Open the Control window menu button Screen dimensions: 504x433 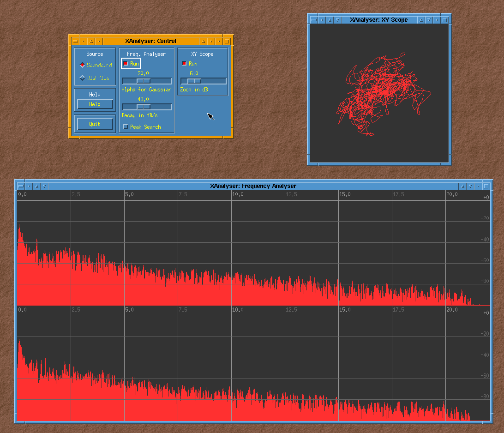pos(75,41)
